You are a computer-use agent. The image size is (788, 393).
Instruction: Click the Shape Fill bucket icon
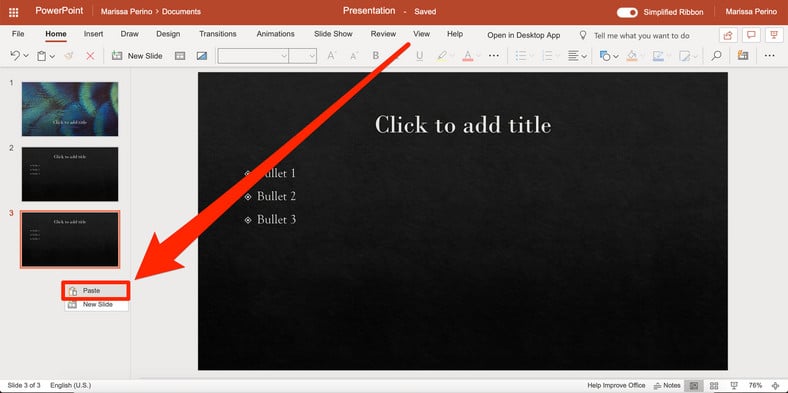coord(632,56)
